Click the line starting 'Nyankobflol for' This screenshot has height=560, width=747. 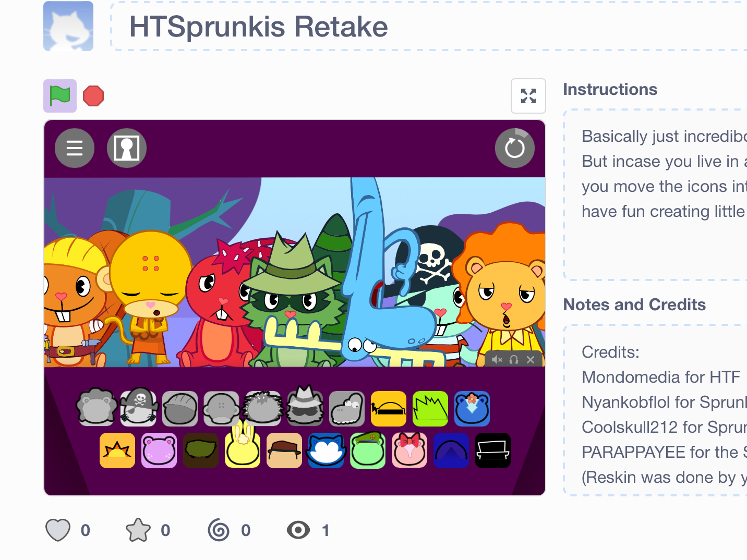point(664,402)
